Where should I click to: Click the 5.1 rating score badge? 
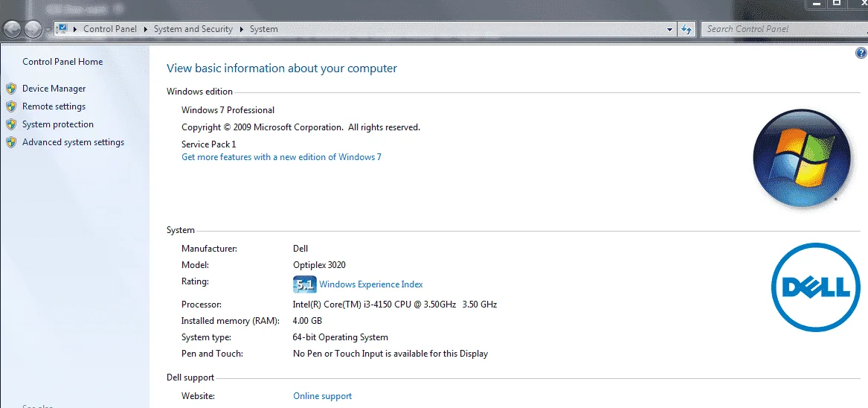tap(304, 284)
